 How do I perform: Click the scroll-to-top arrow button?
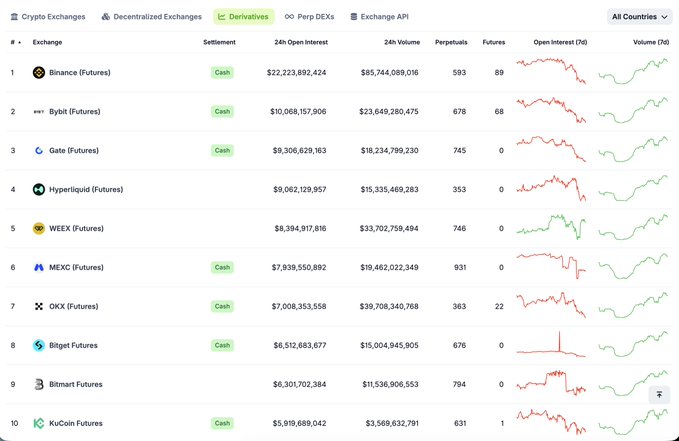[x=659, y=395]
